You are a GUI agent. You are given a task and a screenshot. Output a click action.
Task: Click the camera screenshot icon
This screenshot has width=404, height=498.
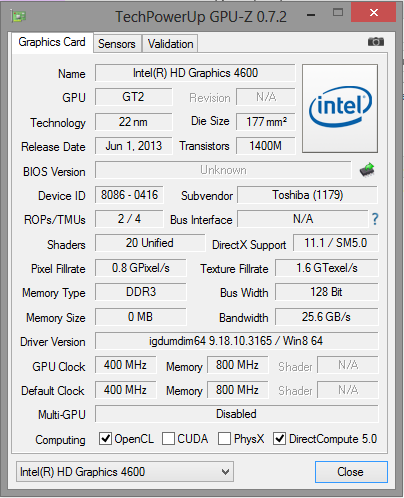coord(376,42)
